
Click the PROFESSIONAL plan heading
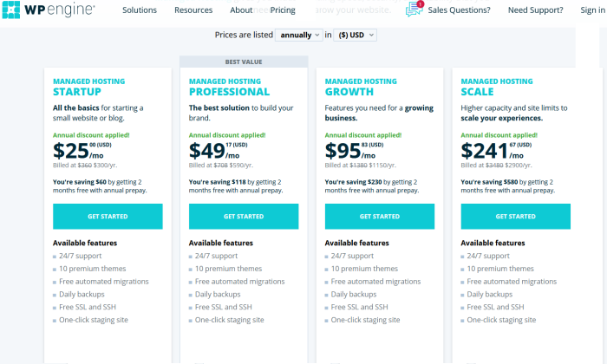pyautogui.click(x=229, y=92)
